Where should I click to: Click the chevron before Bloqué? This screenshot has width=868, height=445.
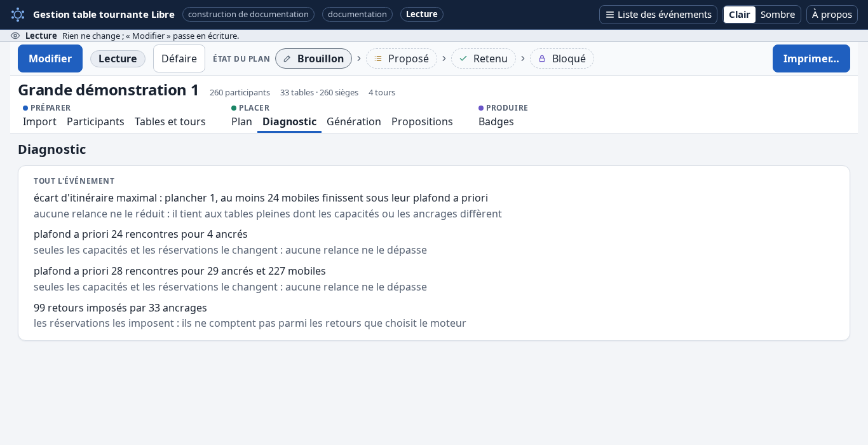point(523,58)
